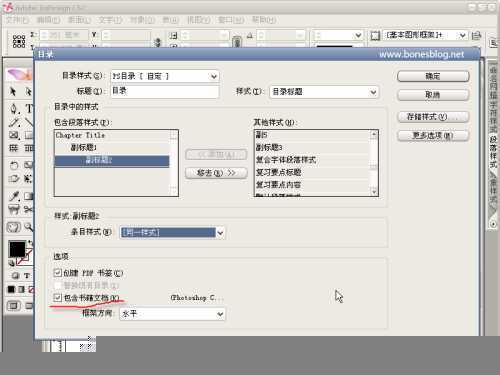Open the 目录样式 dropdown
This screenshot has height=375, width=500.
pyautogui.click(x=165, y=76)
